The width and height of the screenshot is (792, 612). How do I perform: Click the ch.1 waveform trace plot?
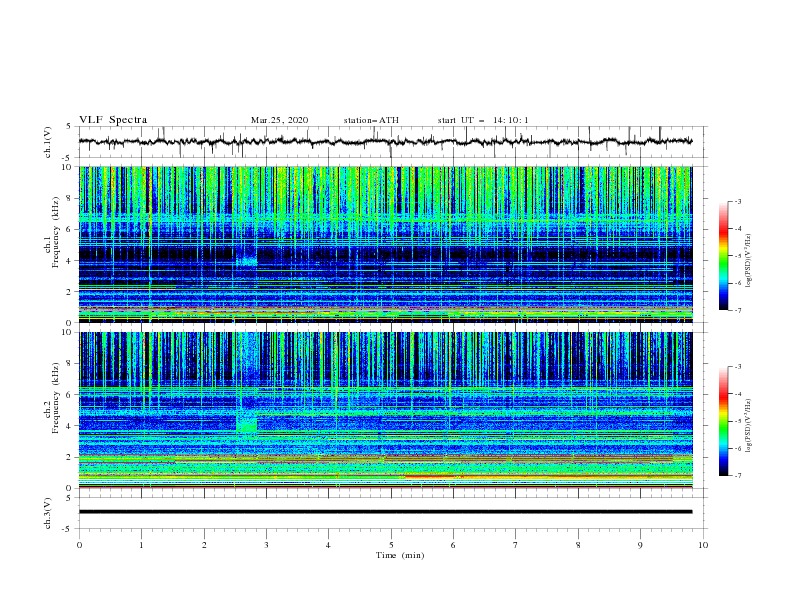[x=385, y=142]
